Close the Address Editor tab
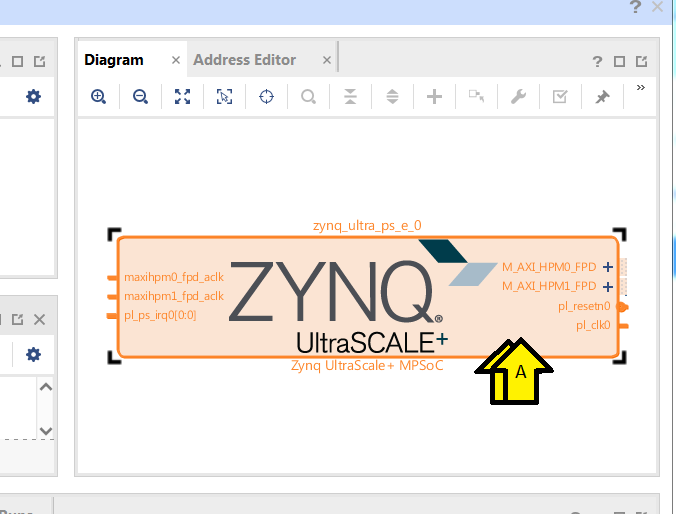Screen dimensions: 676x514 pos(327,60)
